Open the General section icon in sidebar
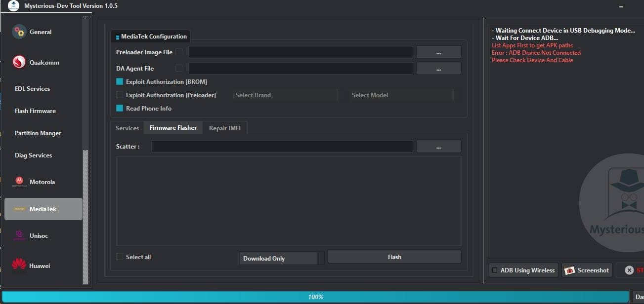 coord(18,32)
